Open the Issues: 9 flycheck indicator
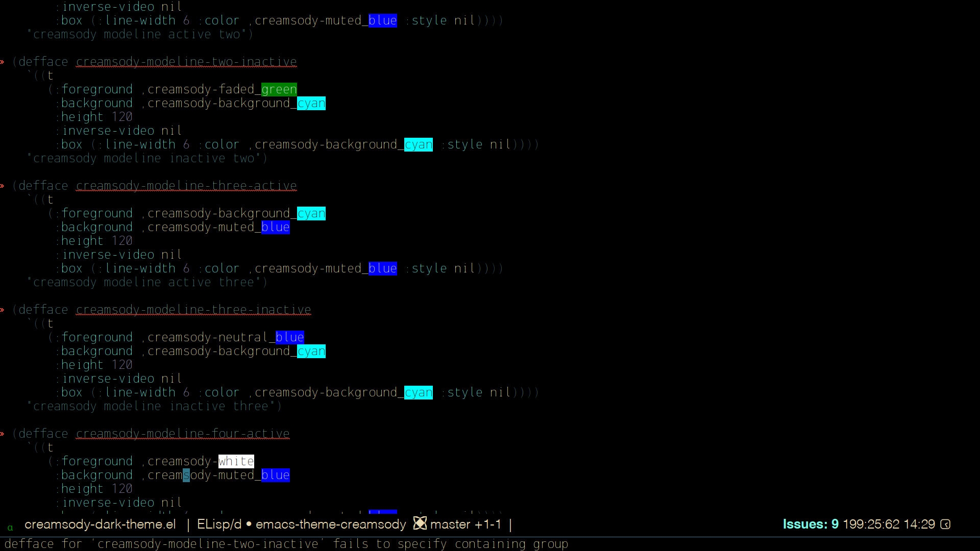Viewport: 980px width, 551px height. (811, 524)
